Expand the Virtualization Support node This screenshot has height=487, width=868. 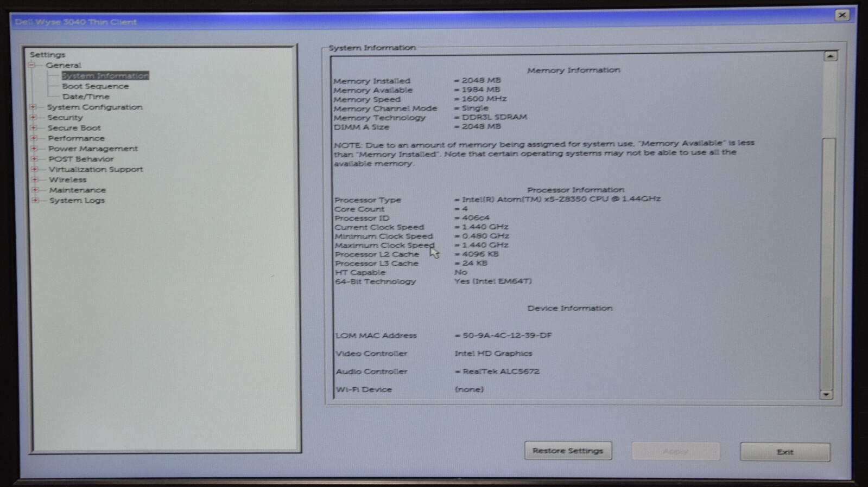[x=34, y=169]
